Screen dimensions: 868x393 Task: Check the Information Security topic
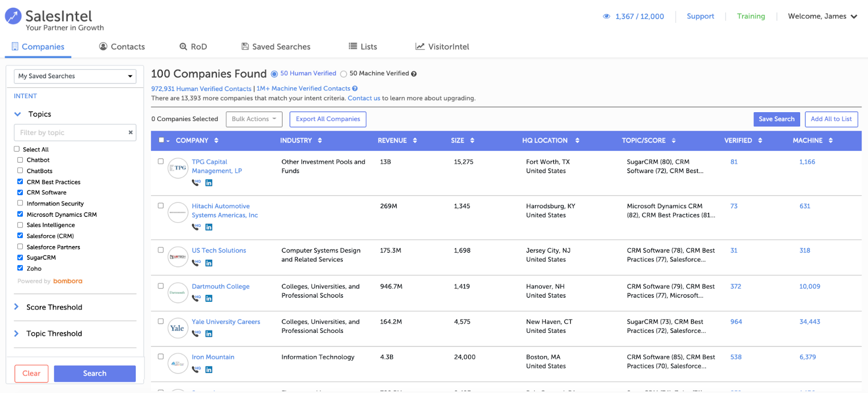[20, 203]
